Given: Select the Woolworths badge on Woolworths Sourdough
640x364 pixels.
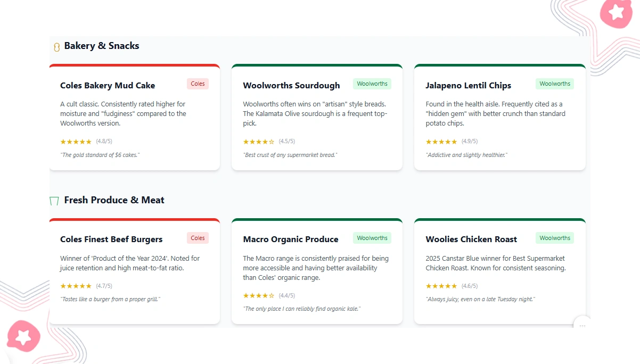Looking at the screenshot, I should 372,84.
